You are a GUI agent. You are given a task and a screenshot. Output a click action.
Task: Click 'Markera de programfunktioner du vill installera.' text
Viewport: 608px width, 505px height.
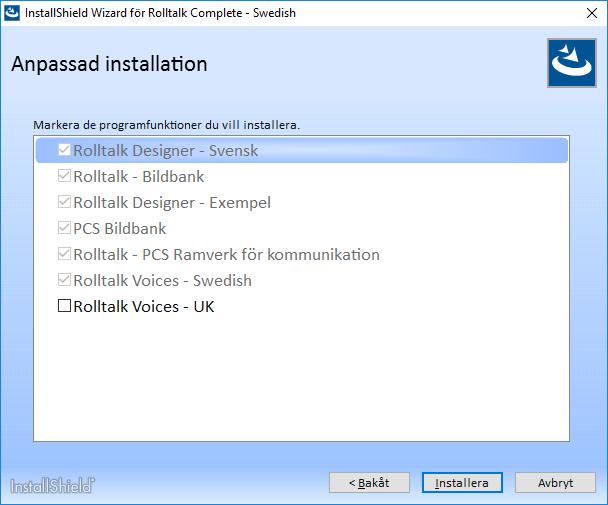click(167, 125)
